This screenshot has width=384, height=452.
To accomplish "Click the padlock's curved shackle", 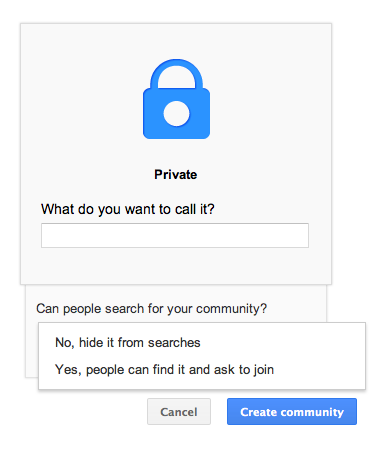I will click(176, 74).
